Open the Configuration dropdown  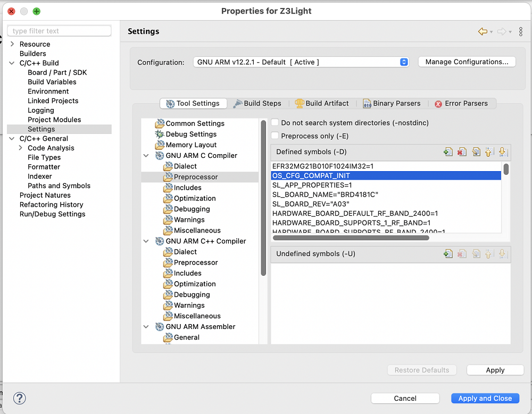coord(301,62)
